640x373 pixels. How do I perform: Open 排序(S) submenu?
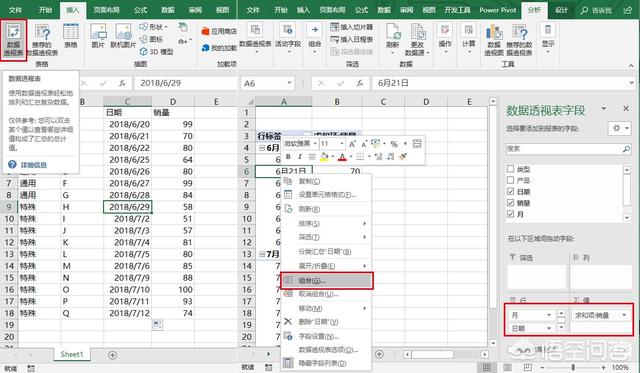click(326, 224)
